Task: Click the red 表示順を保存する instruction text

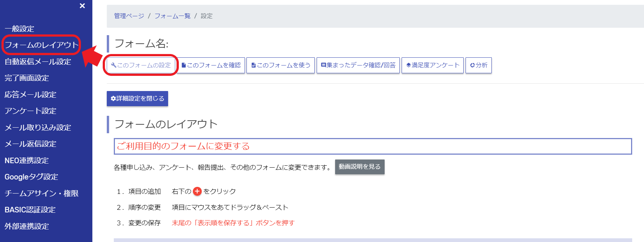Action: (233, 223)
